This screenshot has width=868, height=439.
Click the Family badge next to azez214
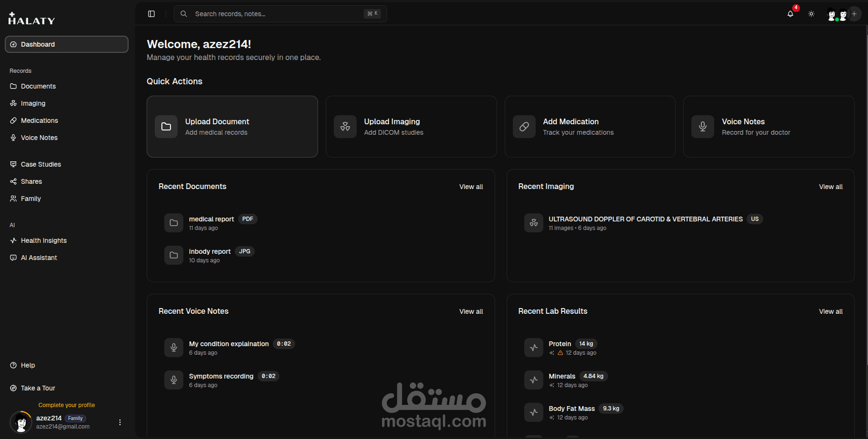pos(75,418)
